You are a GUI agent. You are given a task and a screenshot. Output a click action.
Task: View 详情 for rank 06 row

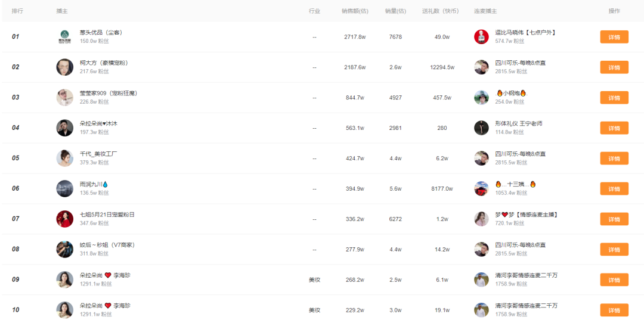point(614,189)
